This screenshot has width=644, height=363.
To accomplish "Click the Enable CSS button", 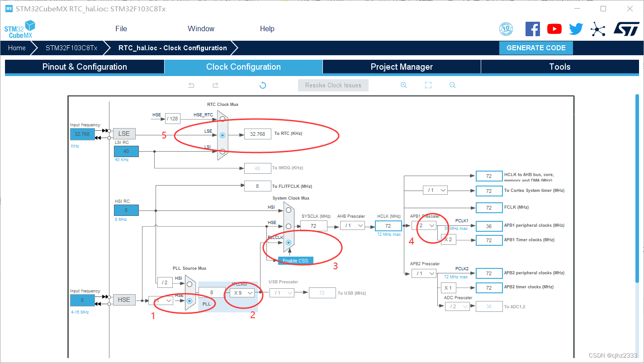I will (x=295, y=261).
